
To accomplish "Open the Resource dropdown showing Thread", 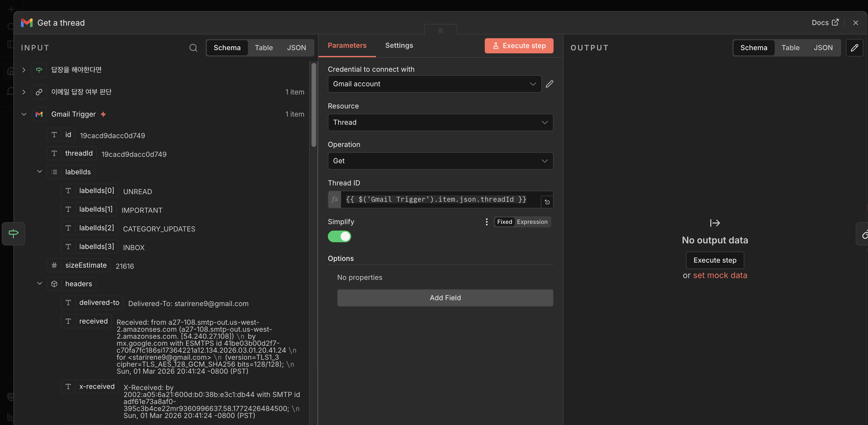I will [x=440, y=122].
